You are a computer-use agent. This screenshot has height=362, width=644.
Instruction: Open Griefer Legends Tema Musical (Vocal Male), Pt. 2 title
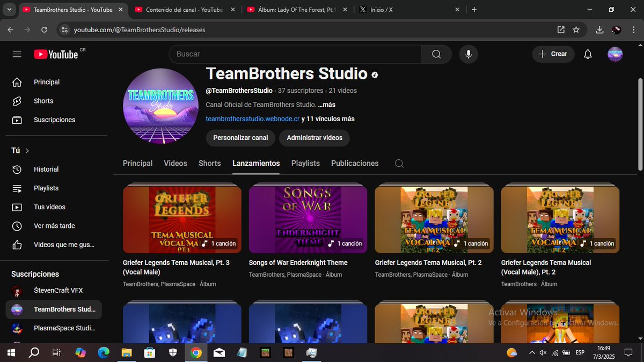point(546,267)
